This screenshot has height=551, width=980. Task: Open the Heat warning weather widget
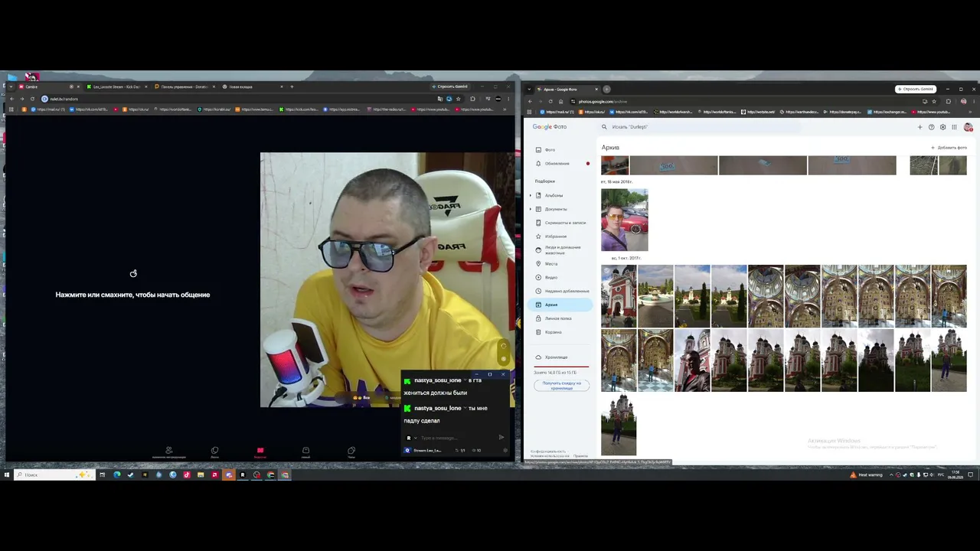pos(867,475)
